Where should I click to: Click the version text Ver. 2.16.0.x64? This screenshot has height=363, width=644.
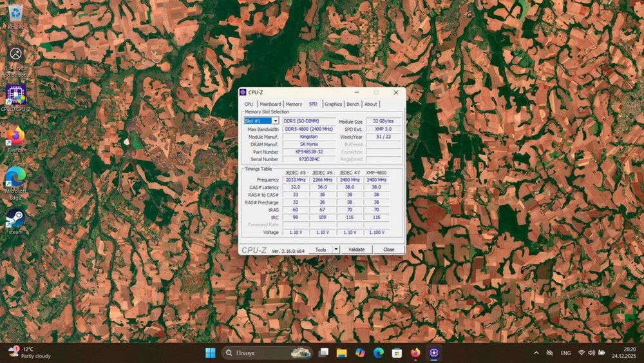[x=288, y=251]
